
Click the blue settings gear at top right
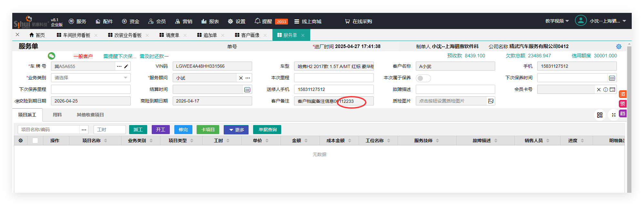[618, 47]
